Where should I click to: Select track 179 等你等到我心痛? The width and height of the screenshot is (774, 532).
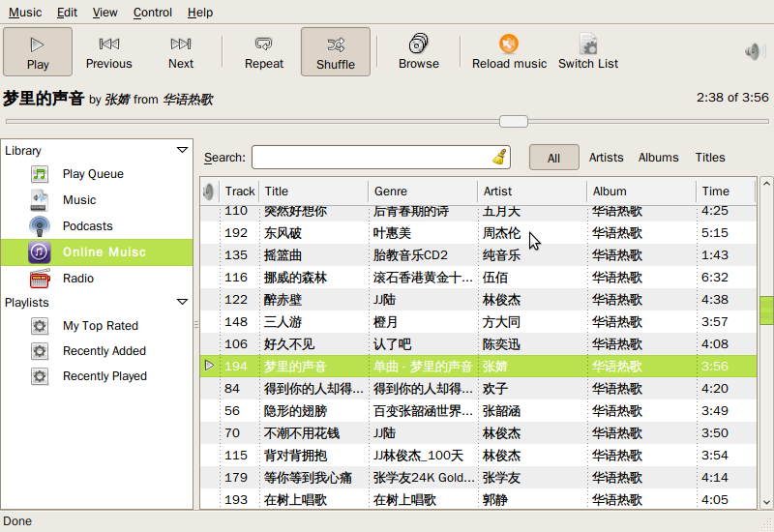pos(478,477)
